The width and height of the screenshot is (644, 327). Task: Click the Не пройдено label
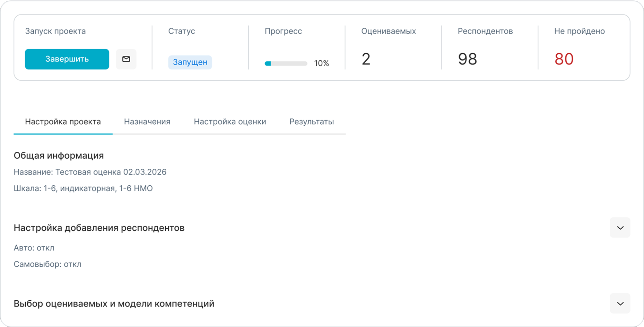pyautogui.click(x=580, y=31)
